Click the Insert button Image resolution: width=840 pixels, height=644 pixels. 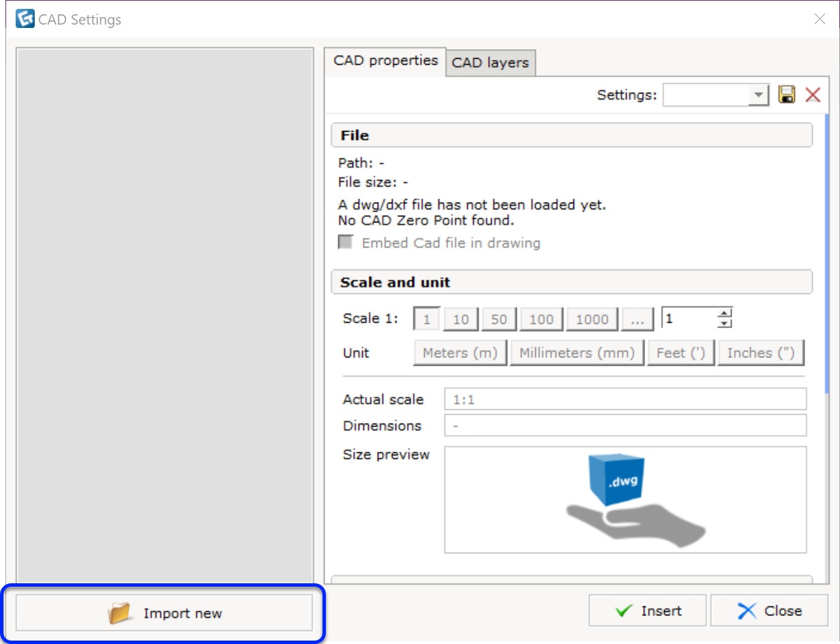(x=647, y=611)
